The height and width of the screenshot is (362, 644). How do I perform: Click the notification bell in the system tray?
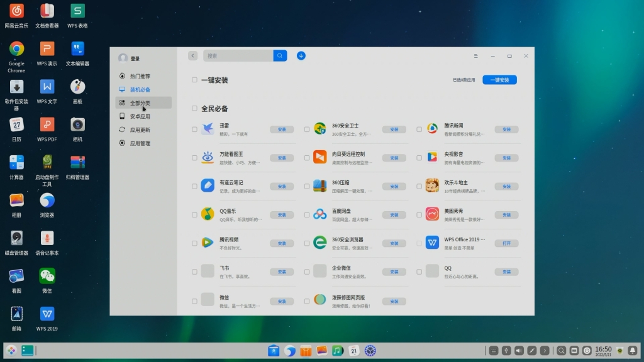pyautogui.click(x=633, y=351)
